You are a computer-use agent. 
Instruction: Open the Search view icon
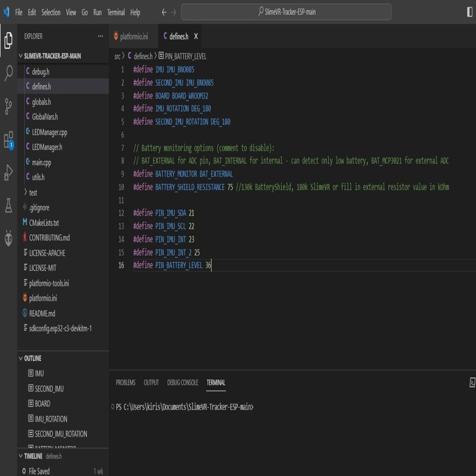(8, 73)
